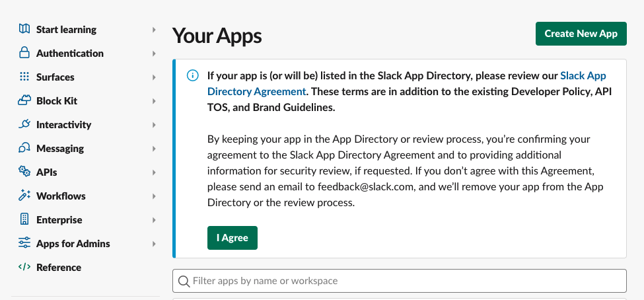Screen dimensions: 644x300
Task: Expand the Interactivity section arrow
Action: (154, 125)
